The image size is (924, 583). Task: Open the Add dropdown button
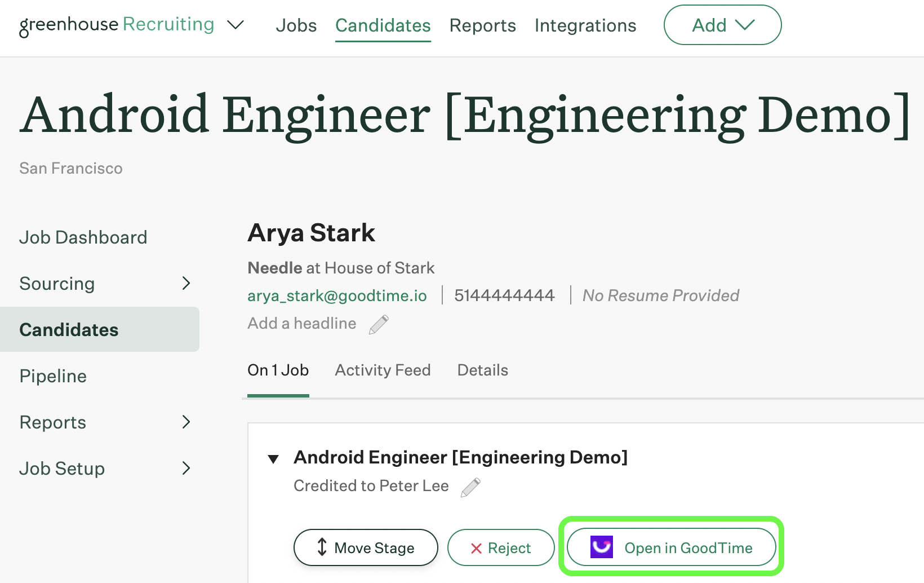[x=722, y=25]
